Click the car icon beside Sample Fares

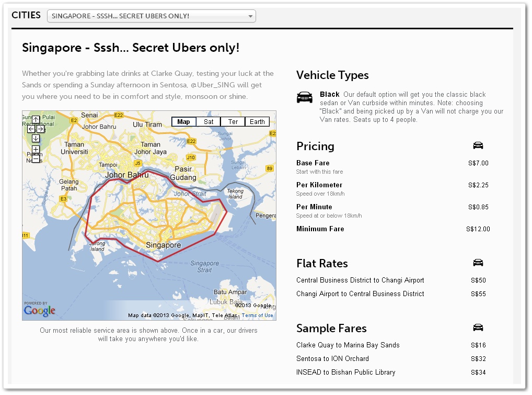[x=478, y=328]
